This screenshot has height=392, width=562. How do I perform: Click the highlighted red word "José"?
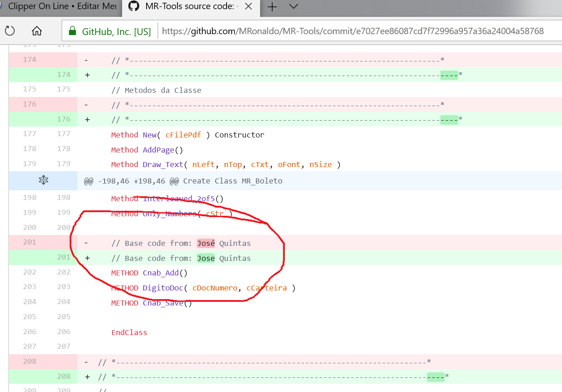pos(206,243)
